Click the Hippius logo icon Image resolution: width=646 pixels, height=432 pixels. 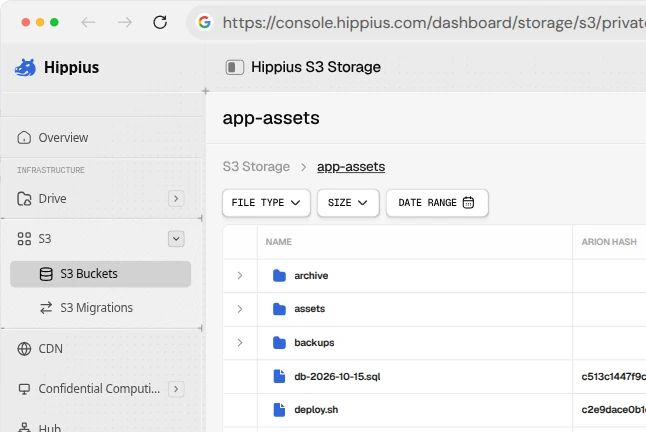26,68
